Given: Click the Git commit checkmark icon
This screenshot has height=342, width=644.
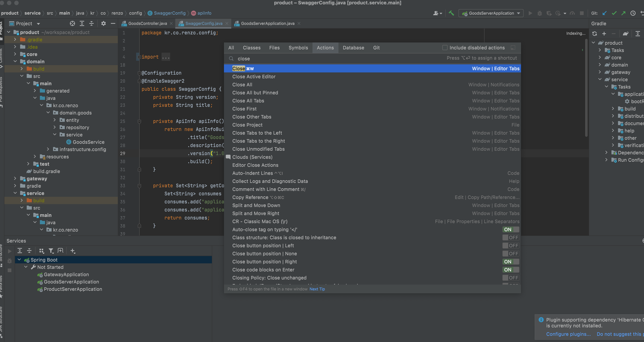Looking at the screenshot, I should pos(614,13).
